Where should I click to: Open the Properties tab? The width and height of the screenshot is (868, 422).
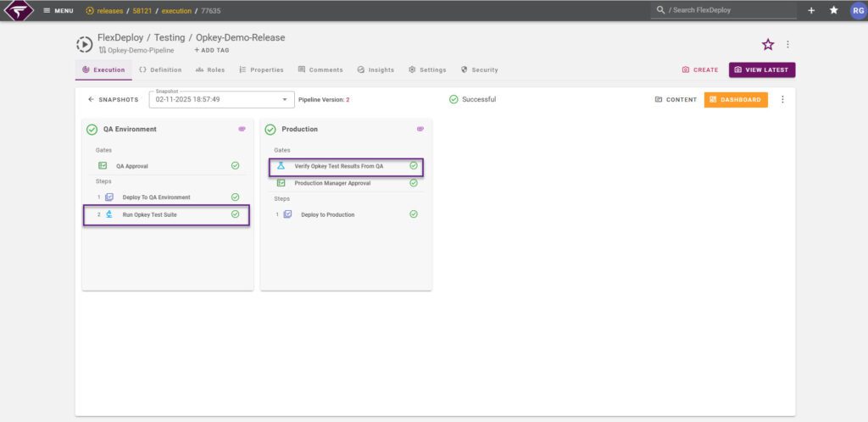[261, 70]
